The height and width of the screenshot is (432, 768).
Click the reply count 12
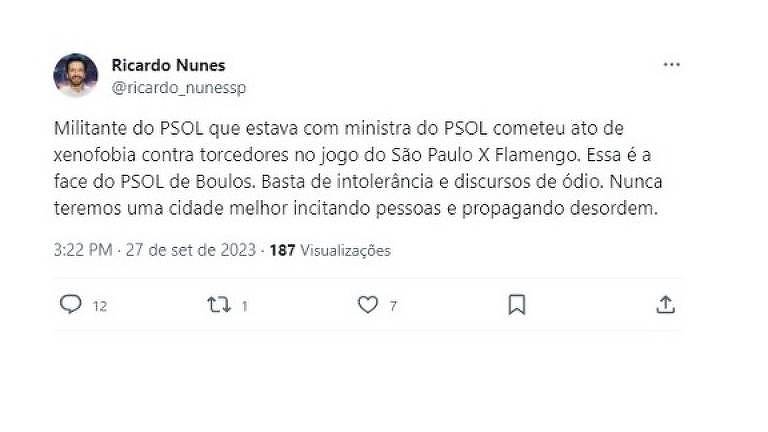(x=100, y=306)
